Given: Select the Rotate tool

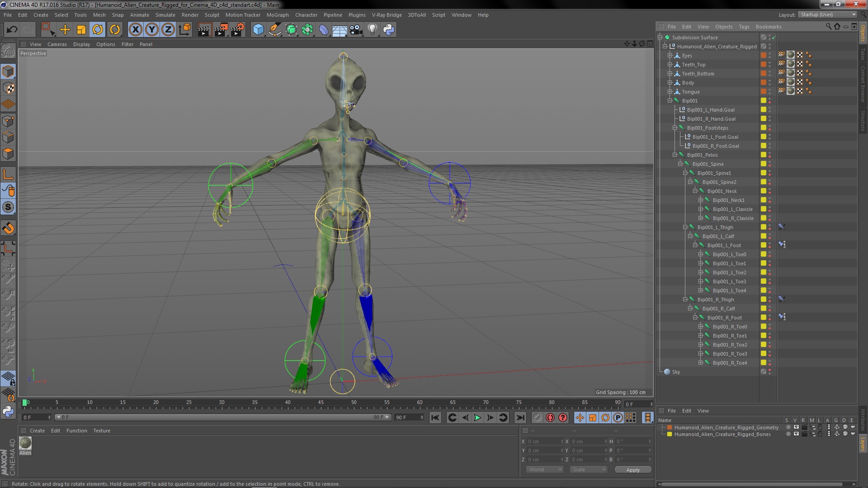Looking at the screenshot, I should 98,30.
